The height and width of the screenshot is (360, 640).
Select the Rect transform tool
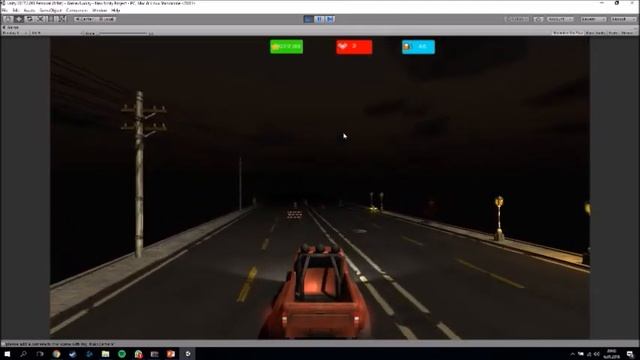[x=51, y=19]
